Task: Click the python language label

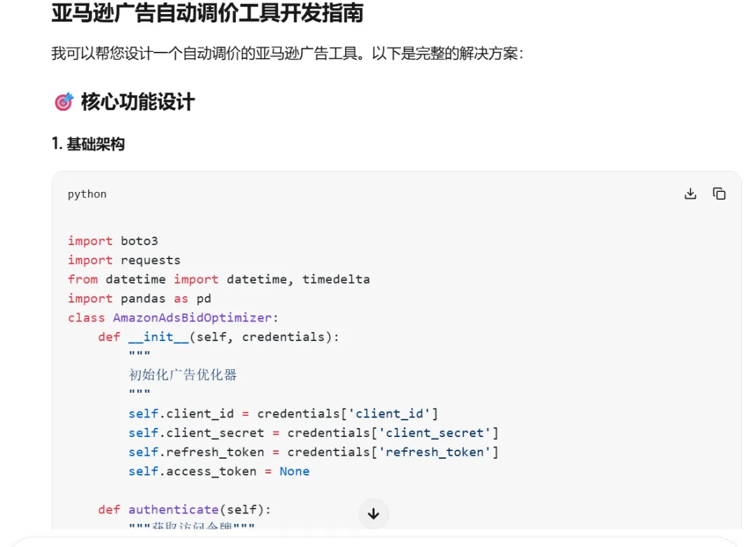Action: [x=87, y=194]
